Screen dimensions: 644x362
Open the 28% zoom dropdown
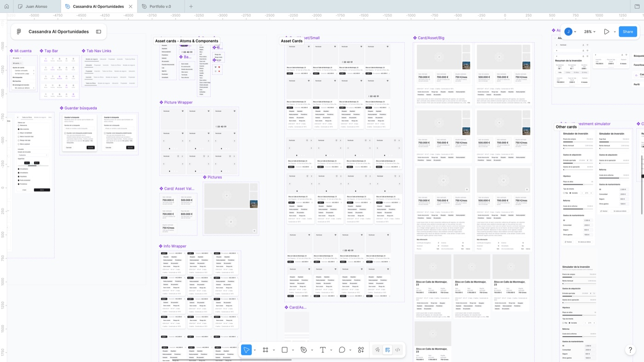pyautogui.click(x=590, y=32)
